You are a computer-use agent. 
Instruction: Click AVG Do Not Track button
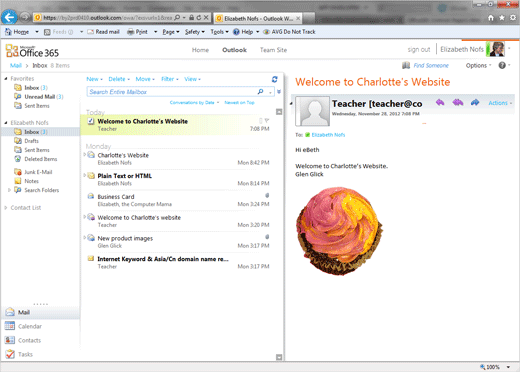coord(289,32)
